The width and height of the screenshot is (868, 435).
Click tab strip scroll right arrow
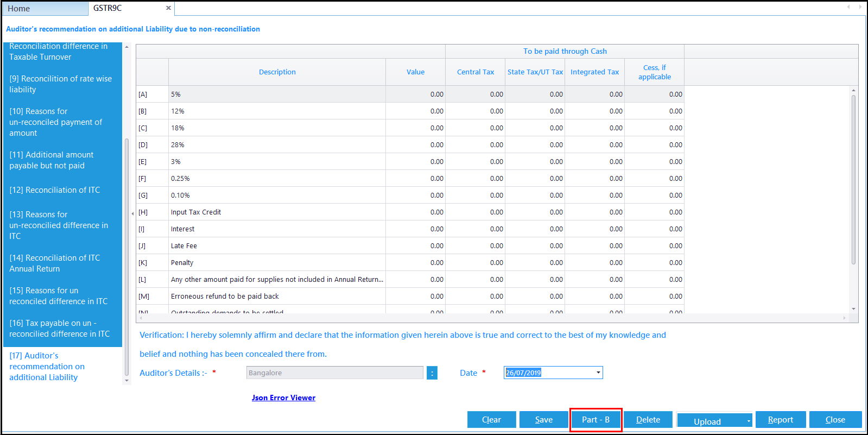(860, 7)
